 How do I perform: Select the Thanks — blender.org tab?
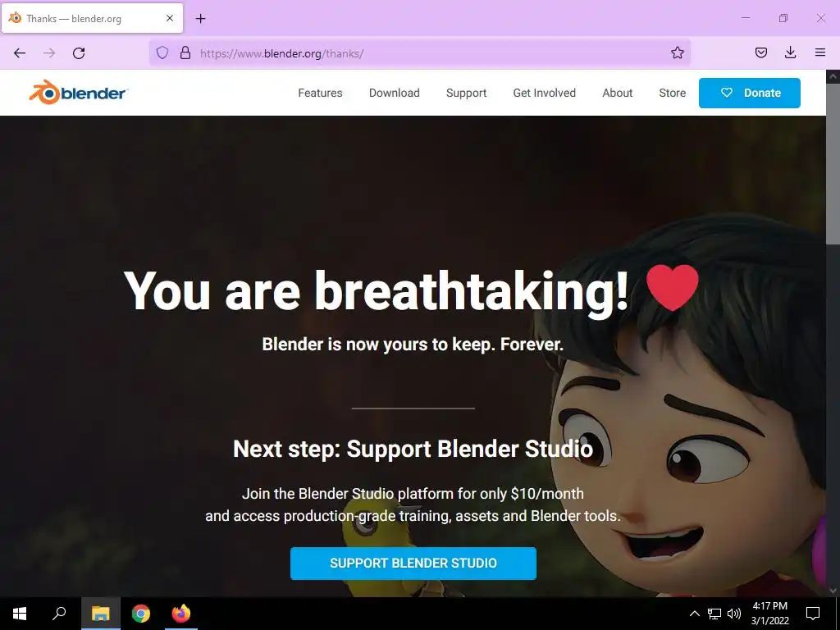[x=92, y=18]
